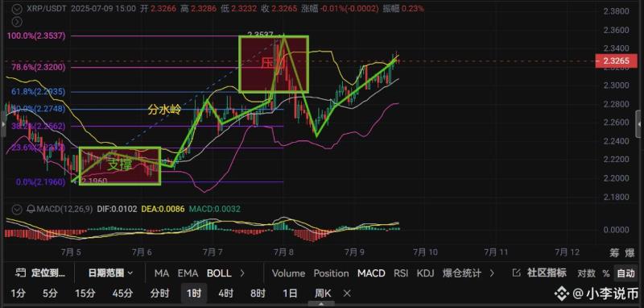
Task: Select the 5分 timeframe
Action: click(51, 293)
